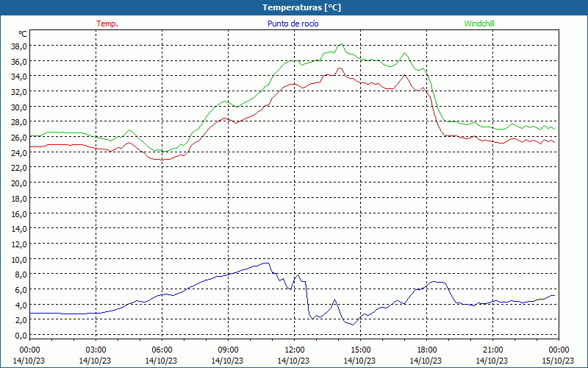This screenshot has width=588, height=368.
Task: Click the 06:00 time axis label
Action: (162, 350)
